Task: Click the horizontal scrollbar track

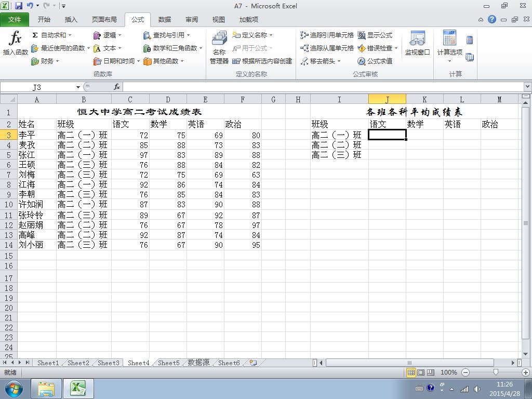Action: (x=418, y=363)
